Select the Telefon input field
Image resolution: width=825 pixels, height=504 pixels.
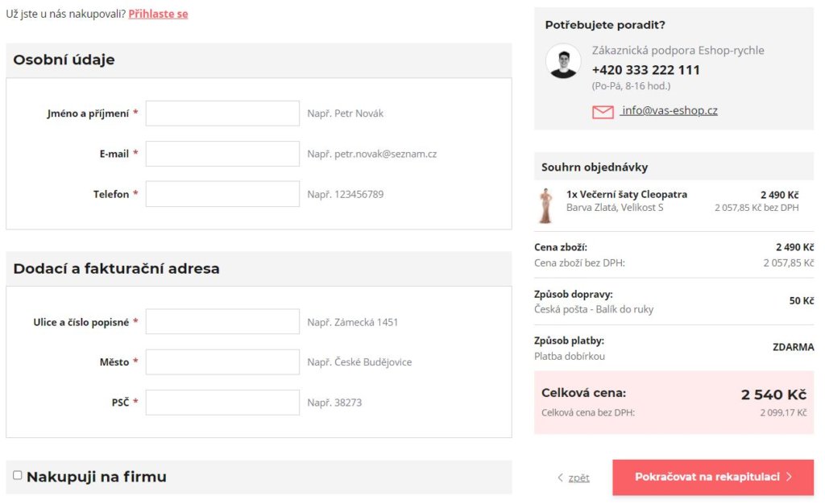[x=222, y=194]
